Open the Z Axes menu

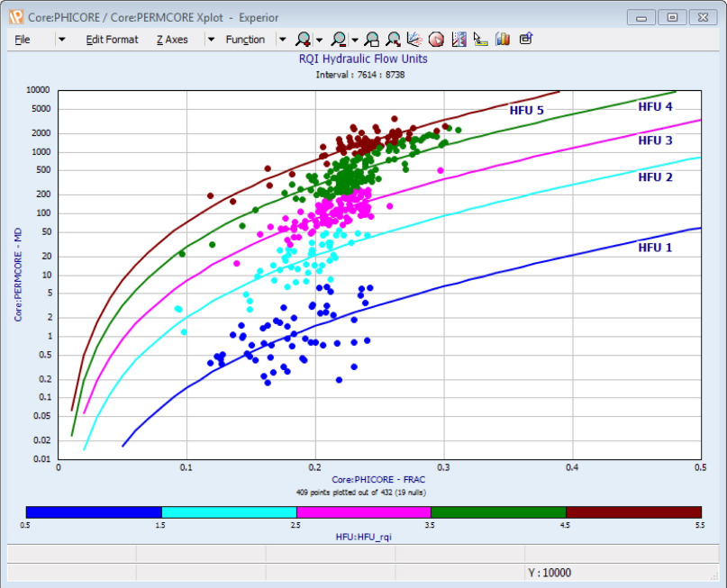pyautogui.click(x=170, y=39)
